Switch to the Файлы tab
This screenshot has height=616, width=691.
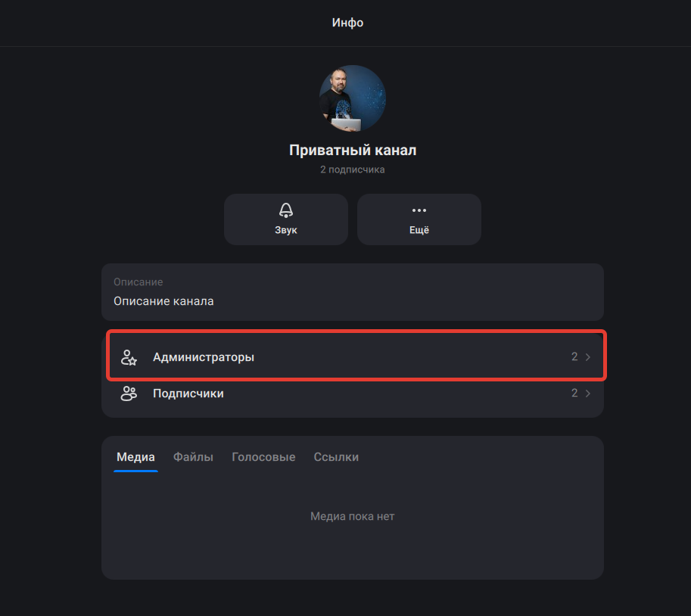pyautogui.click(x=193, y=457)
